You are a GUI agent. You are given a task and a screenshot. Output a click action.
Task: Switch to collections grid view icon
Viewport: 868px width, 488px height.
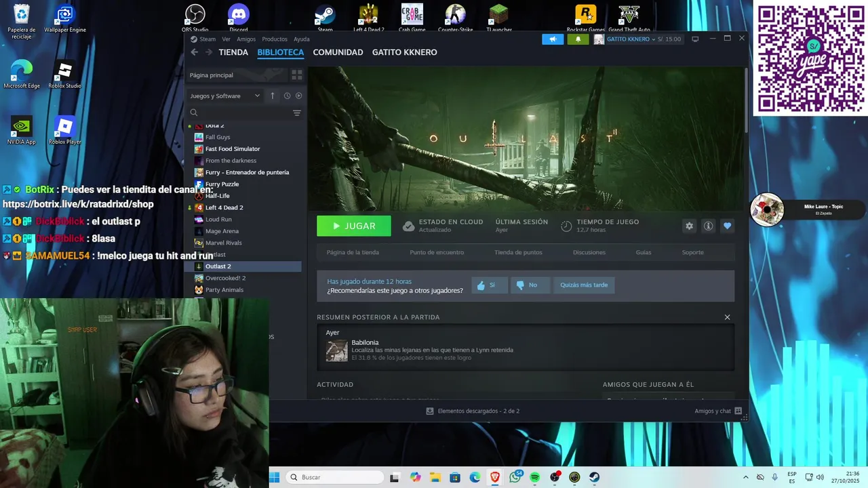[x=296, y=75]
